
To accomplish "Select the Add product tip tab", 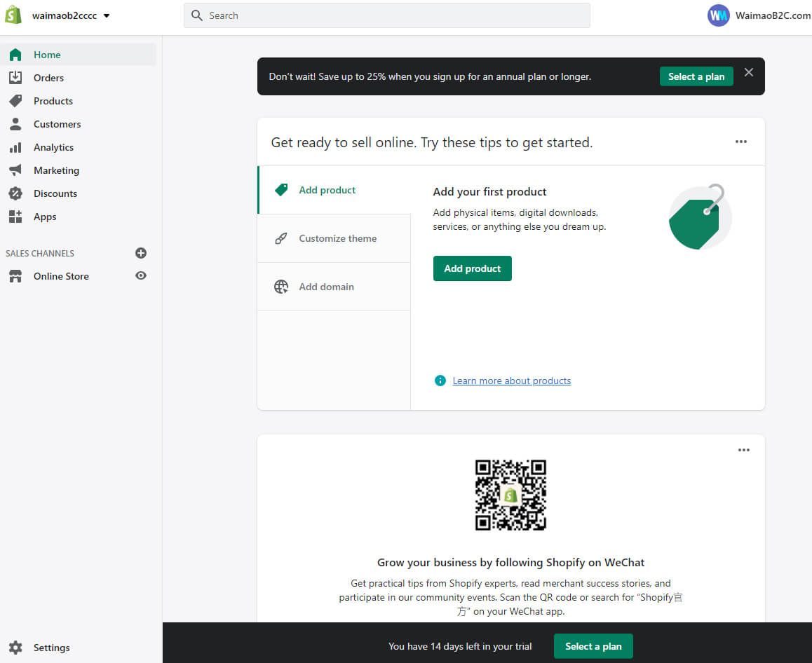I will tap(334, 190).
